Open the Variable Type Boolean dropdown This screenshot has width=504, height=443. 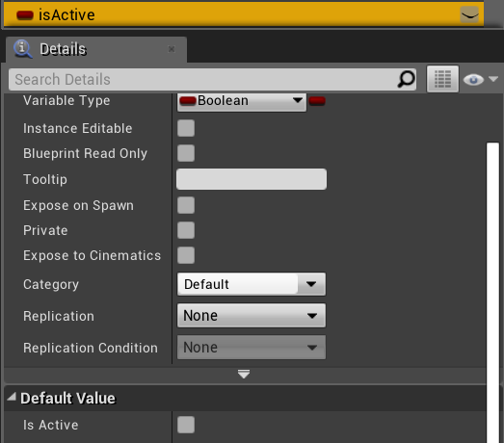pyautogui.click(x=242, y=101)
